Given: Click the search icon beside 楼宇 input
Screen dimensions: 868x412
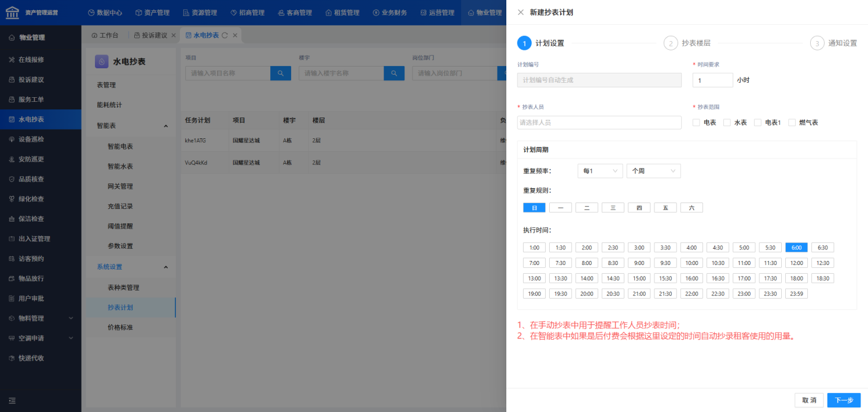Looking at the screenshot, I should point(394,73).
